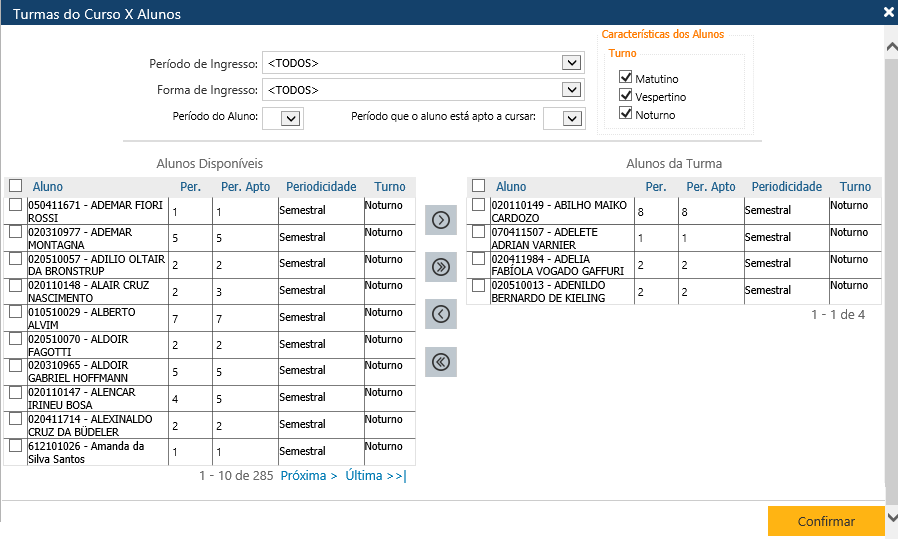Move all students to class with double right arrow
This screenshot has width=898, height=547.
coord(440,267)
